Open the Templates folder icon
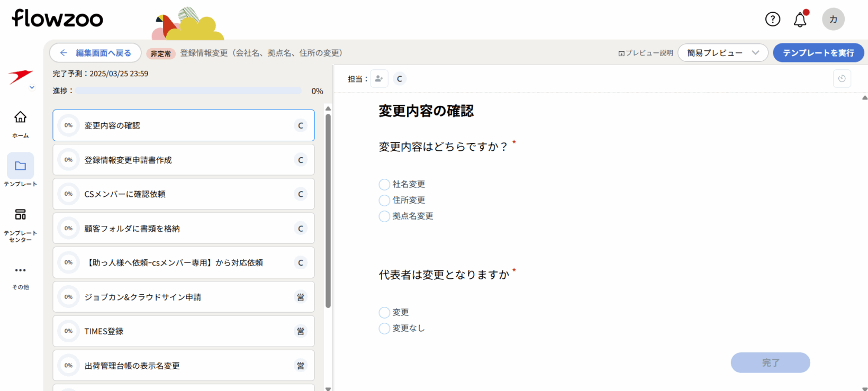This screenshot has height=391, width=868. (x=20, y=166)
